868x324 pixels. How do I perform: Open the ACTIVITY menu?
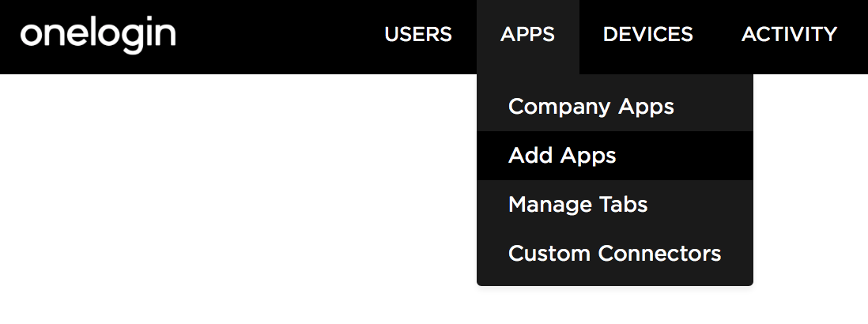tap(789, 35)
